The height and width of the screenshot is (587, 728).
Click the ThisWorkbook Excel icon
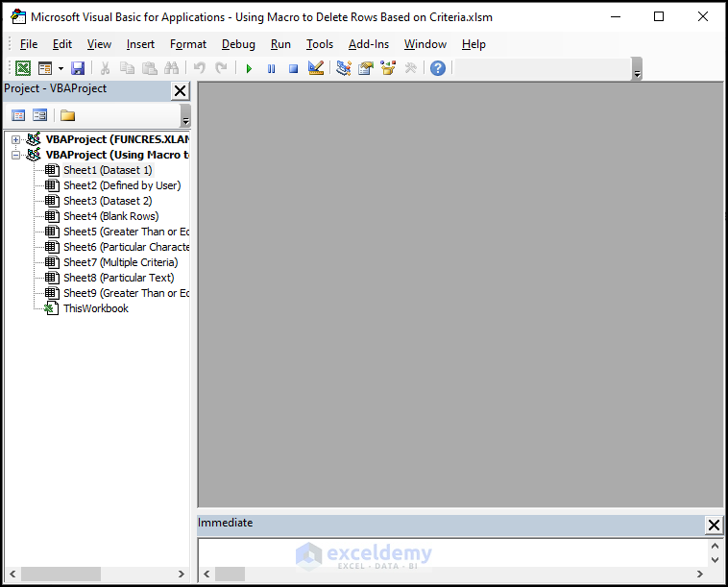click(x=52, y=308)
